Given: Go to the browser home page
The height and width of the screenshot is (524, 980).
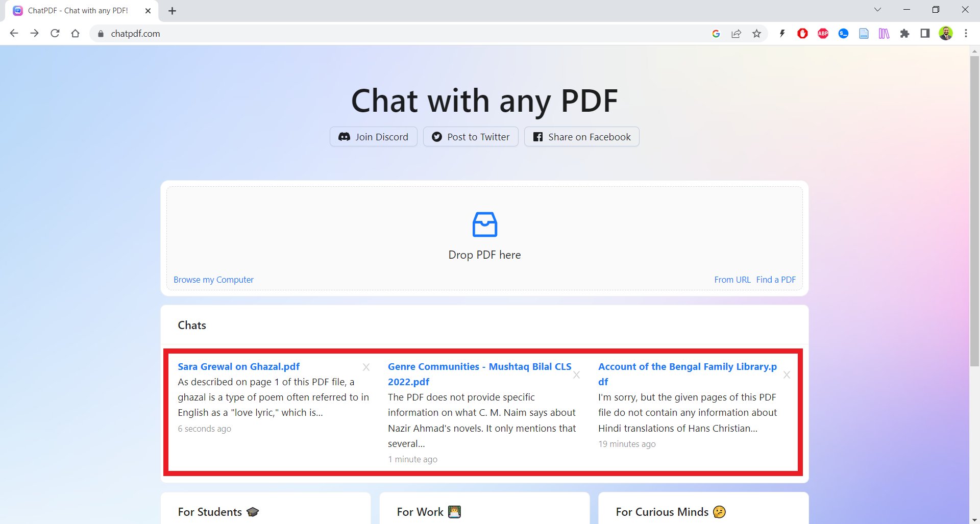Looking at the screenshot, I should 75,33.
